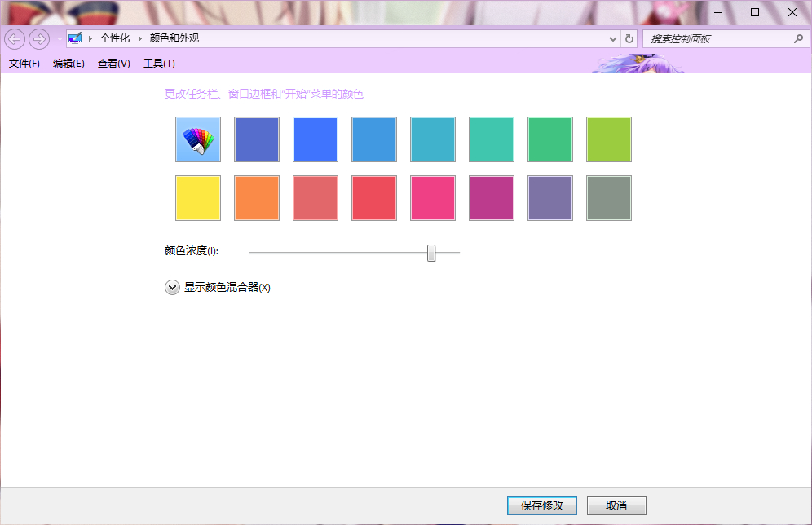Open the 查看(V) menu
This screenshot has height=525, width=812.
tap(114, 63)
